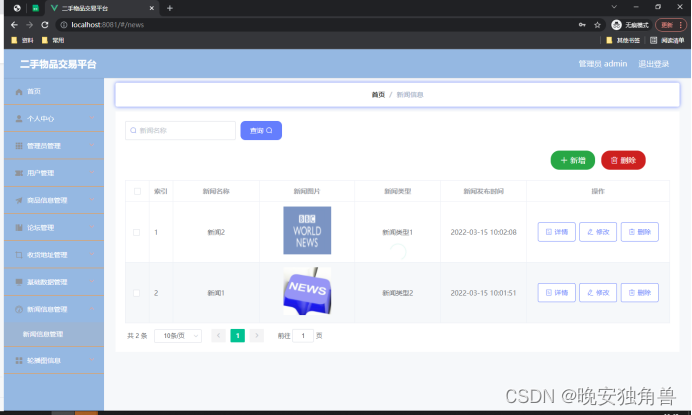The image size is (692, 415).
Task: Open the 其他书签 bookmark folder
Action: 623,40
